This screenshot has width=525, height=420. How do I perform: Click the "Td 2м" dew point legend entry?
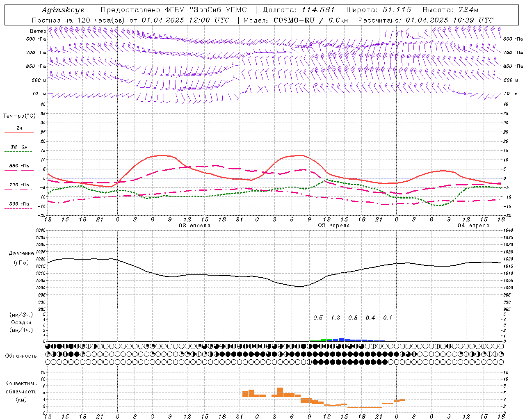(x=19, y=147)
